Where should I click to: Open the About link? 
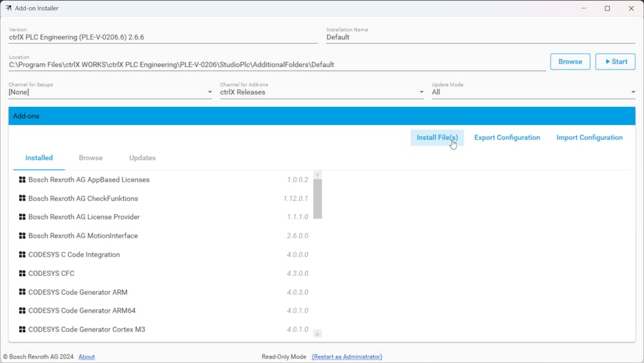86,357
